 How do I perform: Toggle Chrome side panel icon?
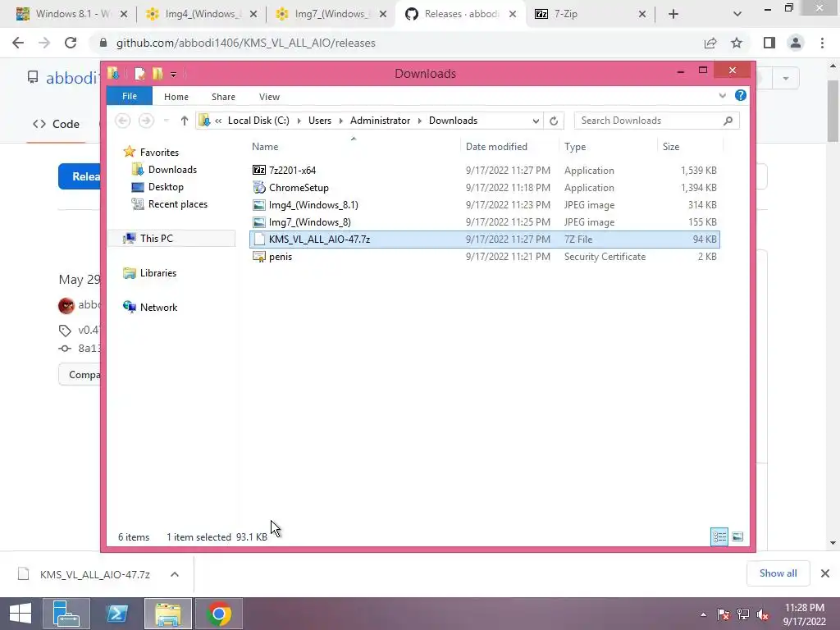(x=769, y=43)
